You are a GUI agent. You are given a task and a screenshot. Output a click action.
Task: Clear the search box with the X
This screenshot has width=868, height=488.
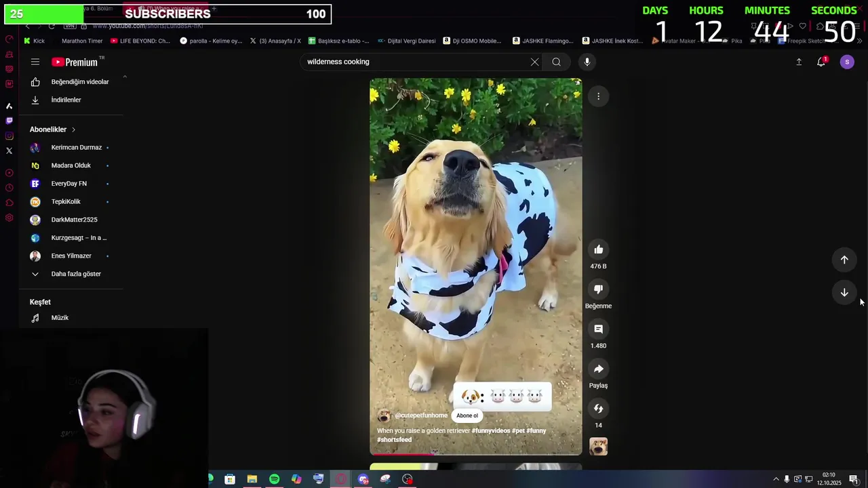(x=534, y=62)
